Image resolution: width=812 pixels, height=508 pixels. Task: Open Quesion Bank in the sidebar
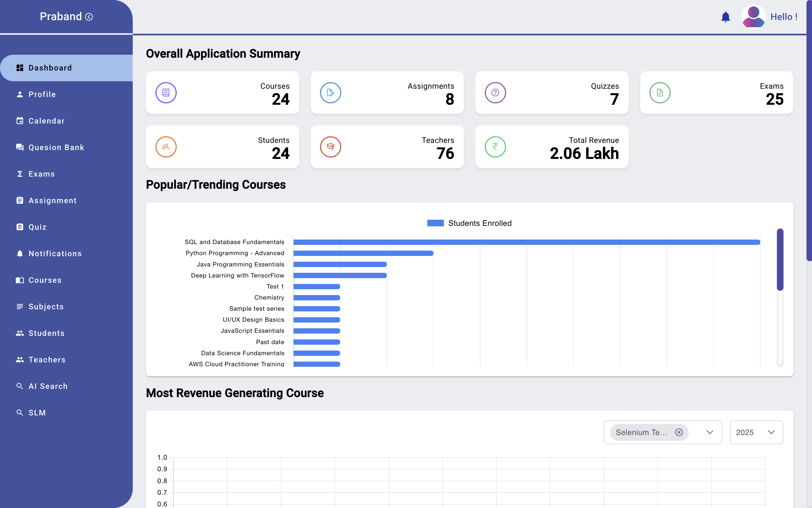pos(56,148)
